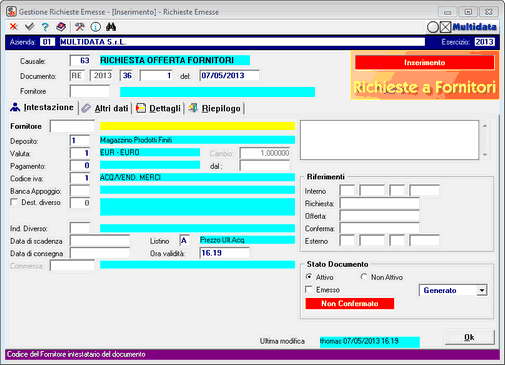Screen dimensions: 505x365
Task: Click the notes scrollbar down arrow
Action: 485,155
